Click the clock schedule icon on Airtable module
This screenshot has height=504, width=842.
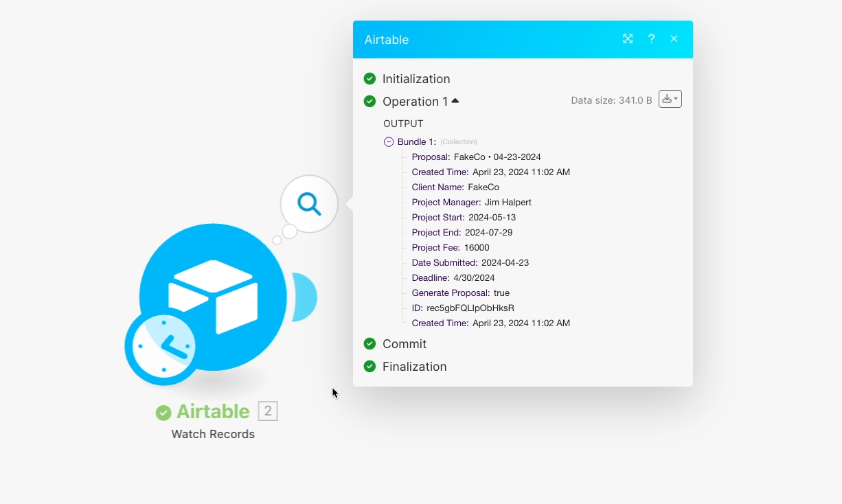pyautogui.click(x=163, y=346)
